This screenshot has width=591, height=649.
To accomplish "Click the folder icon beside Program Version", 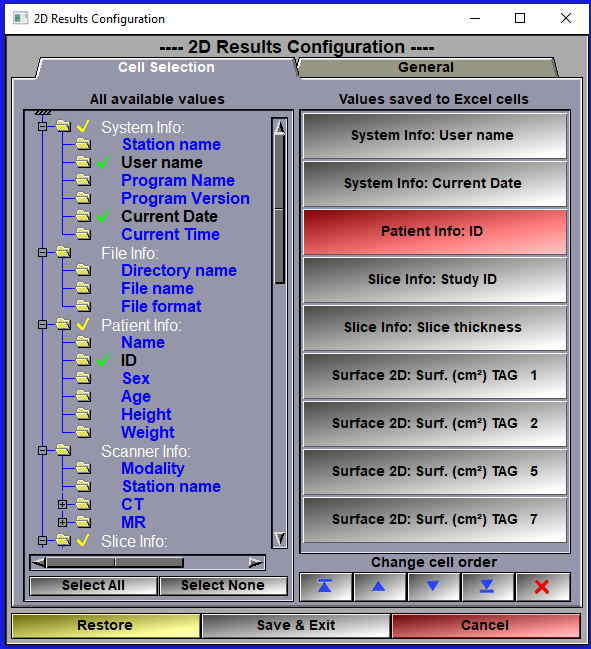I will (83, 198).
